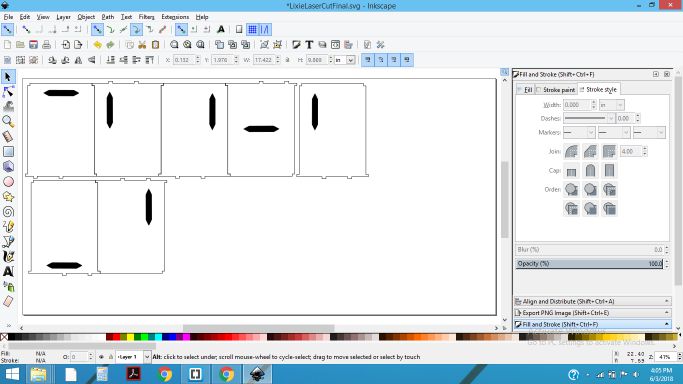Select the Star and polygon tool
Screen dimensions: 683x384
click(x=8, y=197)
